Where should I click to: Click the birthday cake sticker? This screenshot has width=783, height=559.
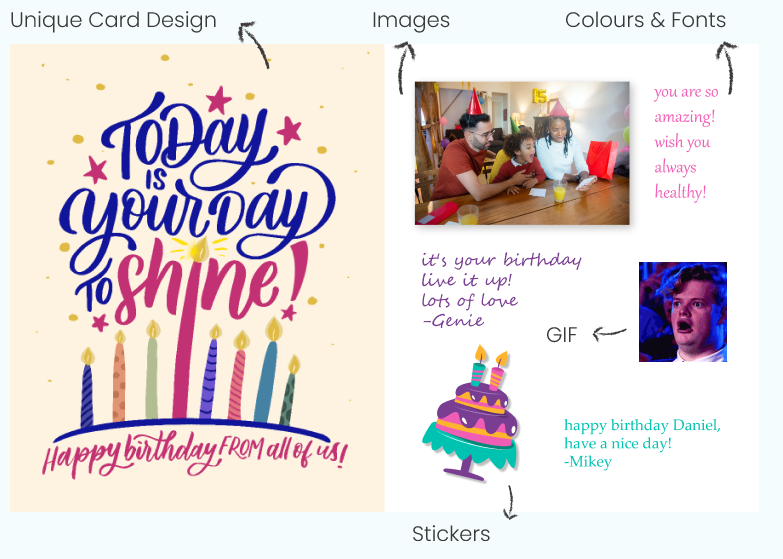pos(470,414)
